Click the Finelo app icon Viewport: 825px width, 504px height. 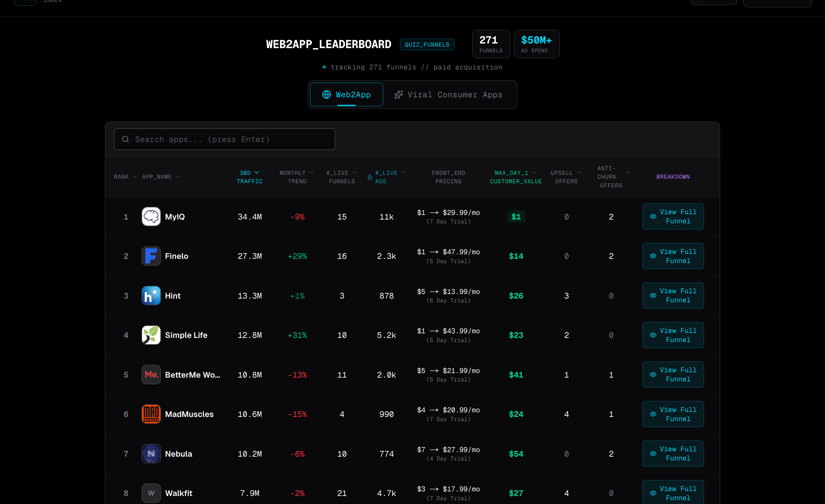tap(151, 256)
